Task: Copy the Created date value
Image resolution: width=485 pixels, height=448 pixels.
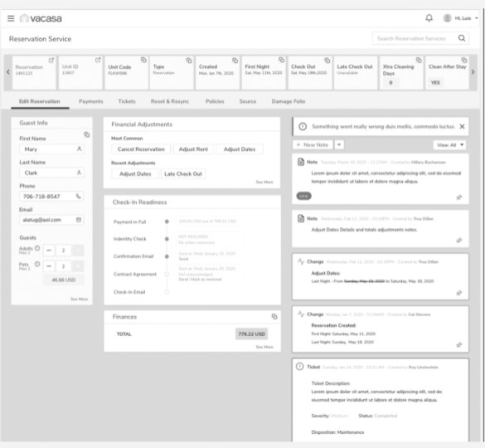Action: (235, 61)
